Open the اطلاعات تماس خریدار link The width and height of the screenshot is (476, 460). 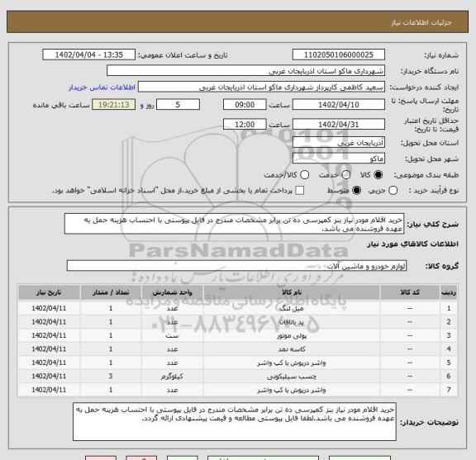[x=102, y=88]
